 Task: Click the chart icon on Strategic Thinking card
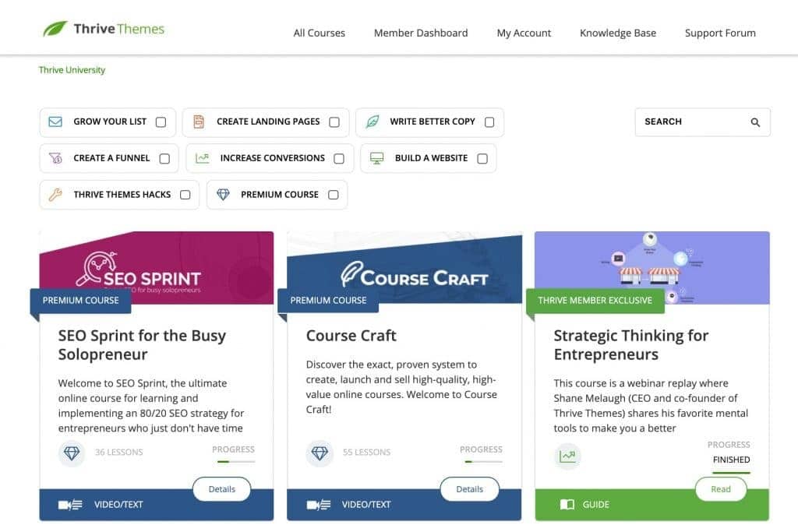[567, 456]
